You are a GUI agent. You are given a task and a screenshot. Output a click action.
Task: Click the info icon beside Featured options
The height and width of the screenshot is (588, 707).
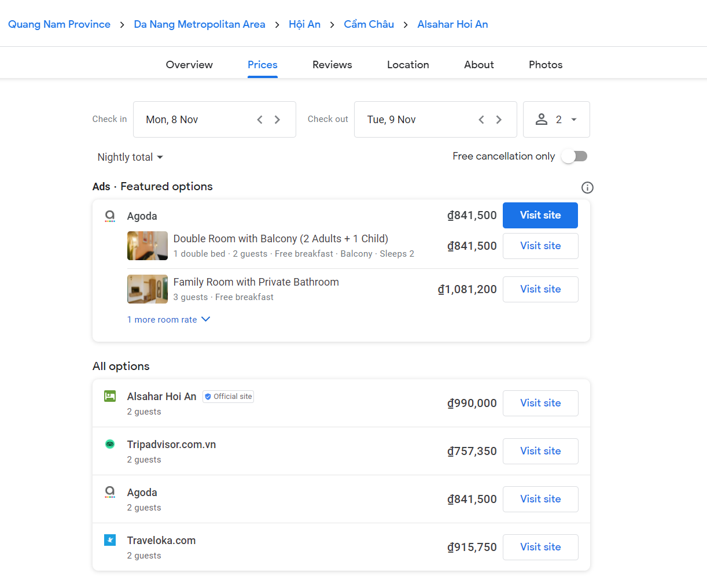click(587, 187)
